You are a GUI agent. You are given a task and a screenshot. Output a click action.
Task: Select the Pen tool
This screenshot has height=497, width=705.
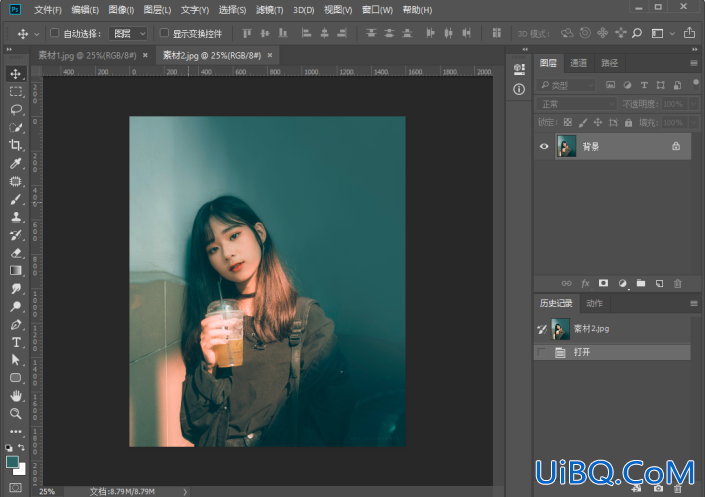pyautogui.click(x=16, y=324)
